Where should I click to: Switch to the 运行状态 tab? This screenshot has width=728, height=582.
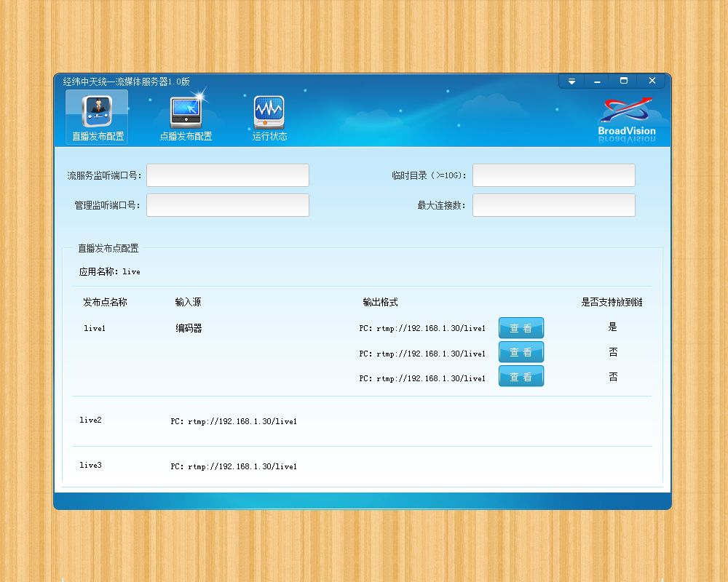269,116
